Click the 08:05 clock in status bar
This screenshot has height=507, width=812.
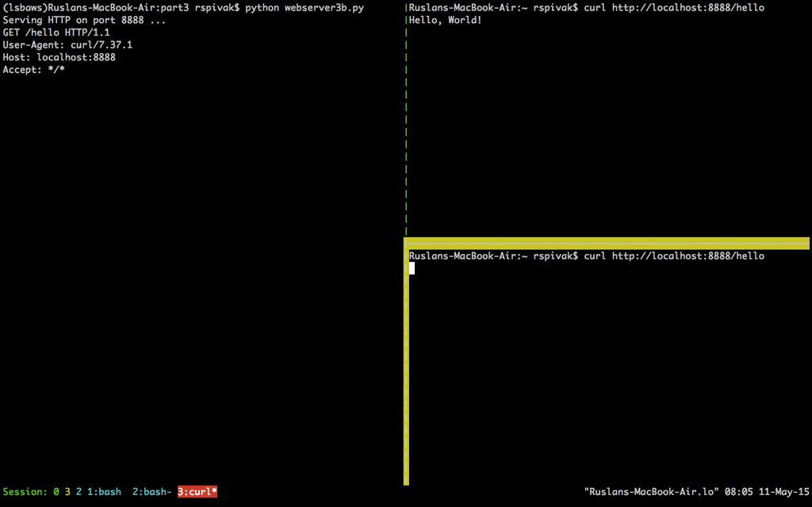pyautogui.click(x=738, y=492)
